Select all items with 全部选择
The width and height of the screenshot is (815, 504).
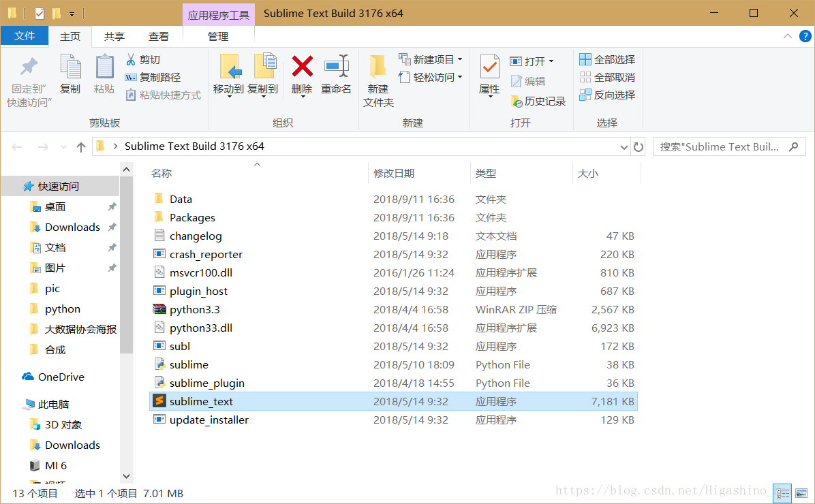coord(607,60)
